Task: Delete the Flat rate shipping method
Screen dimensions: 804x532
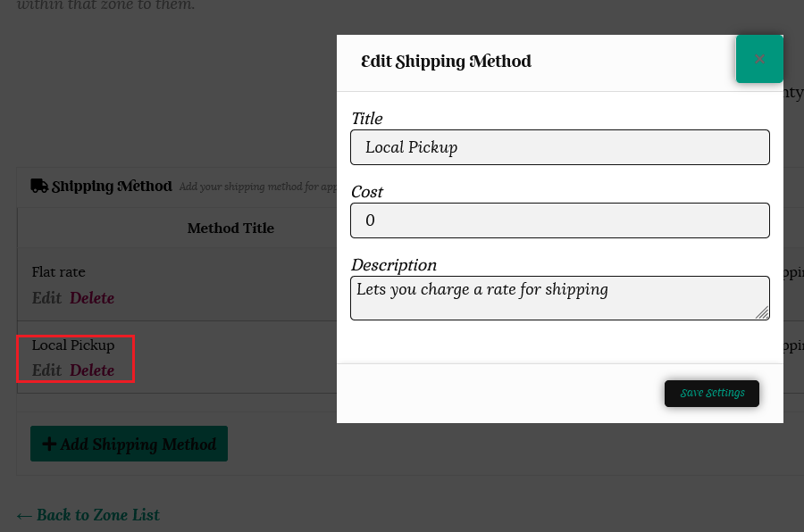Action: [x=92, y=298]
